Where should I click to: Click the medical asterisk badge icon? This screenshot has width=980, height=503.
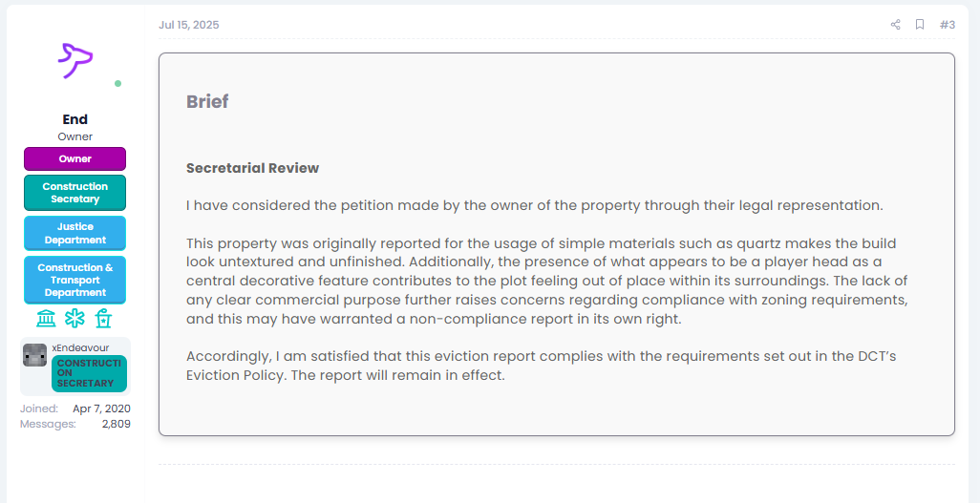tap(75, 320)
